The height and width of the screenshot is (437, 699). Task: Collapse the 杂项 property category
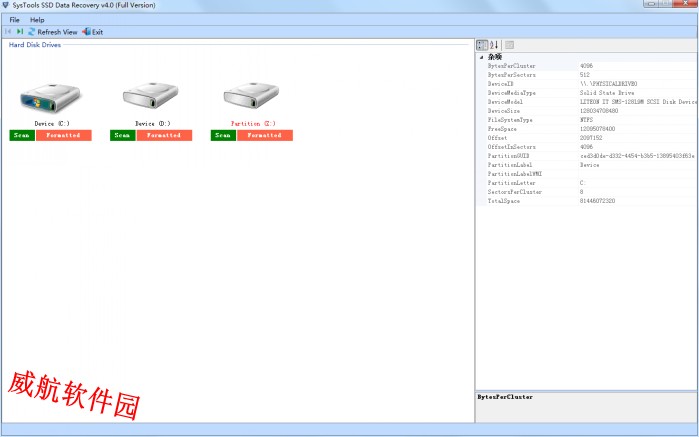pos(481,57)
